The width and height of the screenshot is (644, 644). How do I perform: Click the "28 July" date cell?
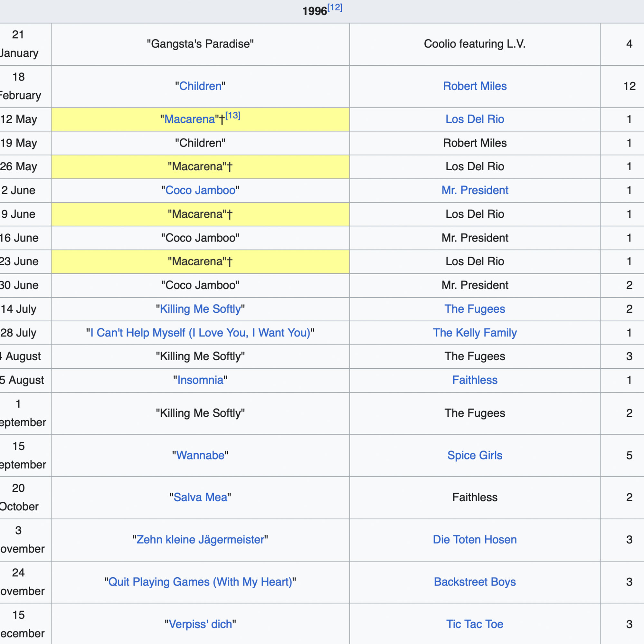click(25, 332)
